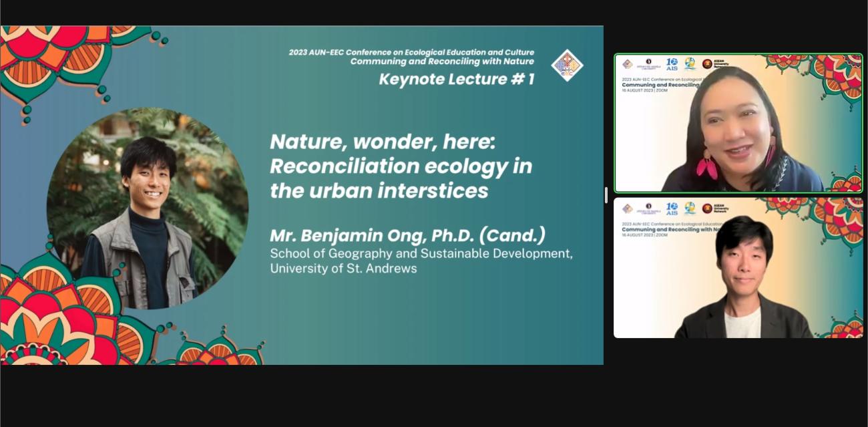Click the Ateneo de Manila University seal

click(x=648, y=62)
